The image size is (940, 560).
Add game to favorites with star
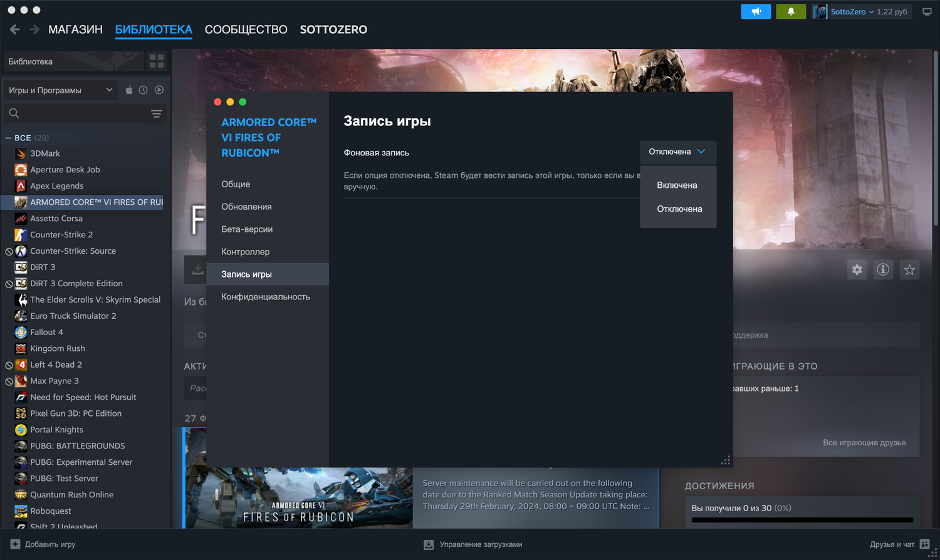click(909, 270)
